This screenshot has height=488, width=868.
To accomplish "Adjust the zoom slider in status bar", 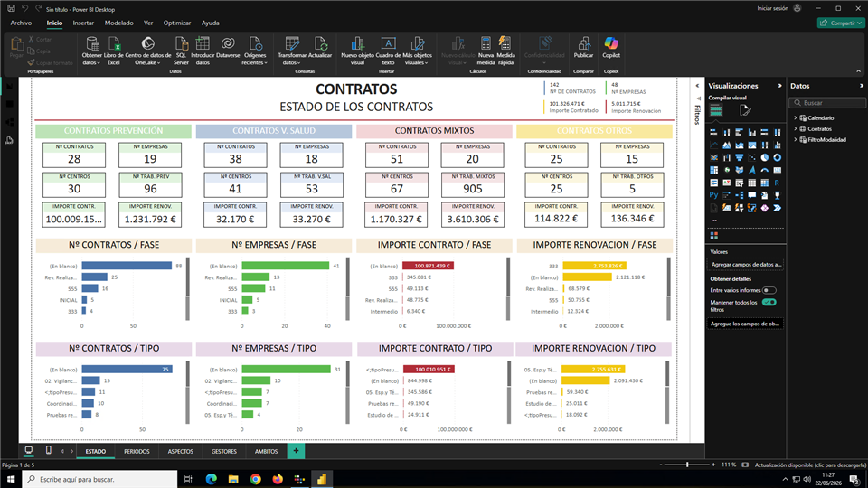I will click(687, 465).
